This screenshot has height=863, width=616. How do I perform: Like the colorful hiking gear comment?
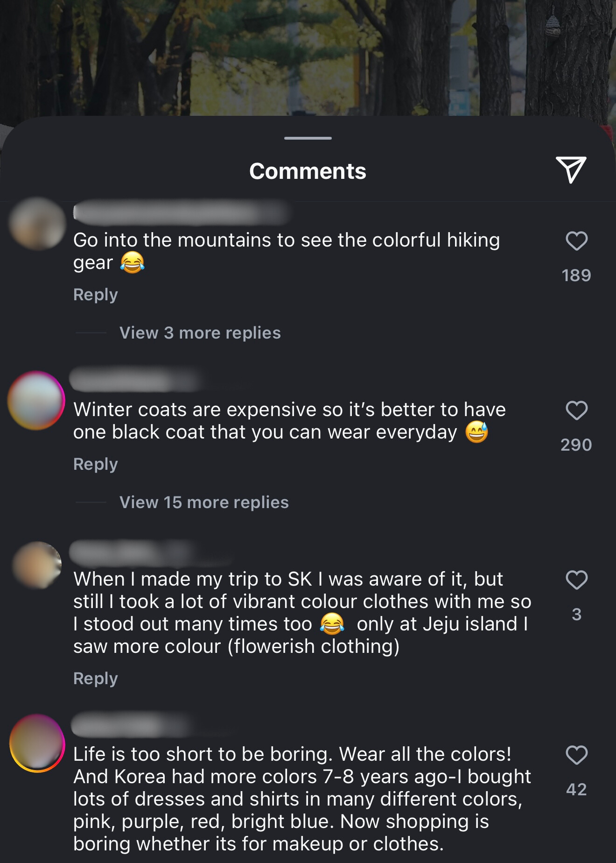[x=576, y=241]
